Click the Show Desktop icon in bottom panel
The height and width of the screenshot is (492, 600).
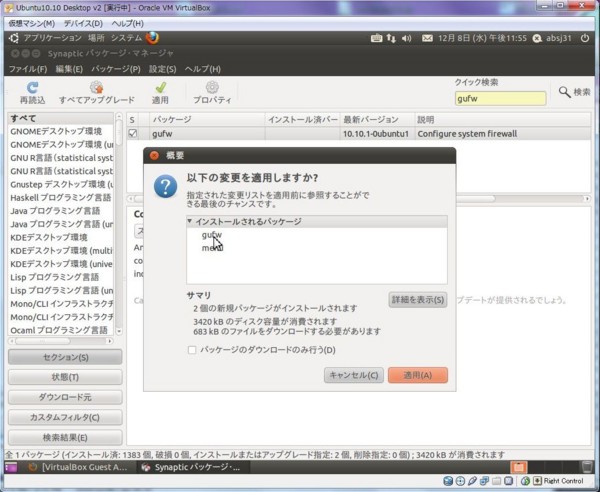(11, 467)
